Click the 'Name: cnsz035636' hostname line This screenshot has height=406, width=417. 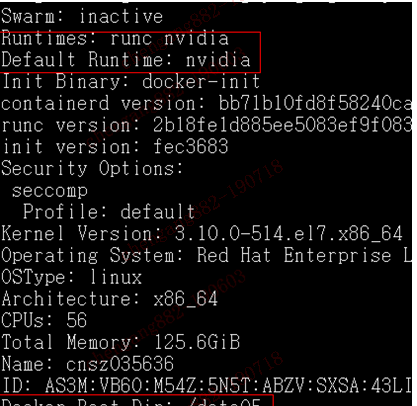pos(87,363)
